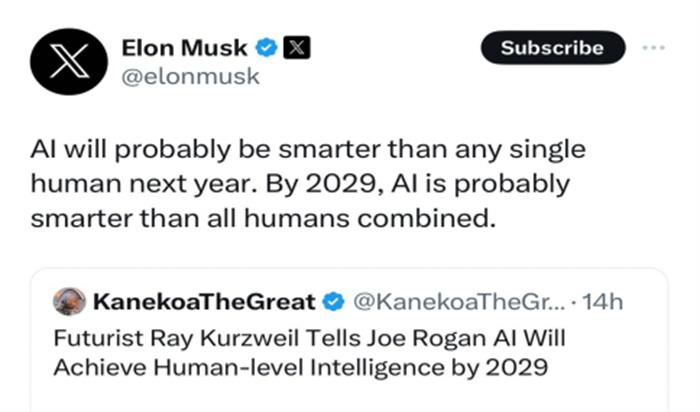Viewport: 700px width, 412px height.
Task: Click KanekoaTheGreat's small profile avatar
Action: point(68,301)
